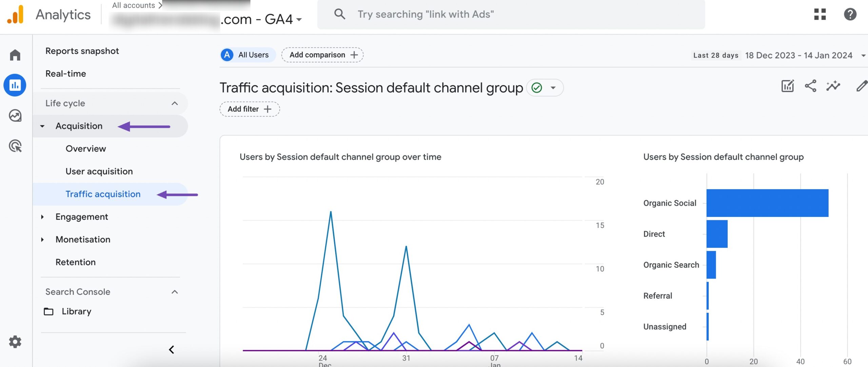Open the Google apps grid icon
Image resolution: width=868 pixels, height=367 pixels.
coord(820,14)
